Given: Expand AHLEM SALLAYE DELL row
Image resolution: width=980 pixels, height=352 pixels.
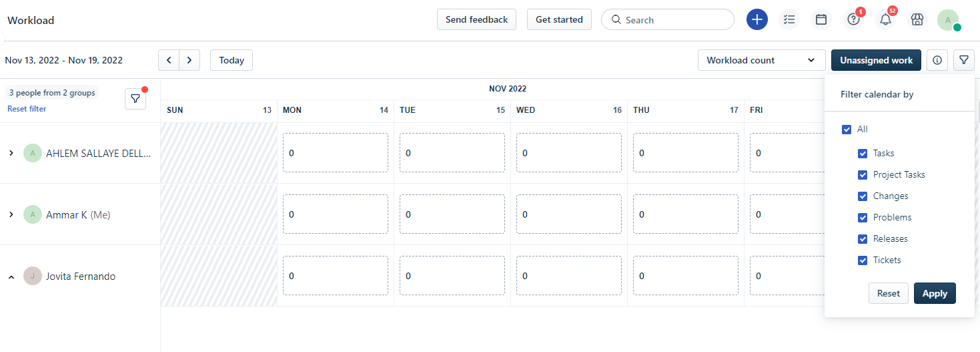Looking at the screenshot, I should (11, 153).
